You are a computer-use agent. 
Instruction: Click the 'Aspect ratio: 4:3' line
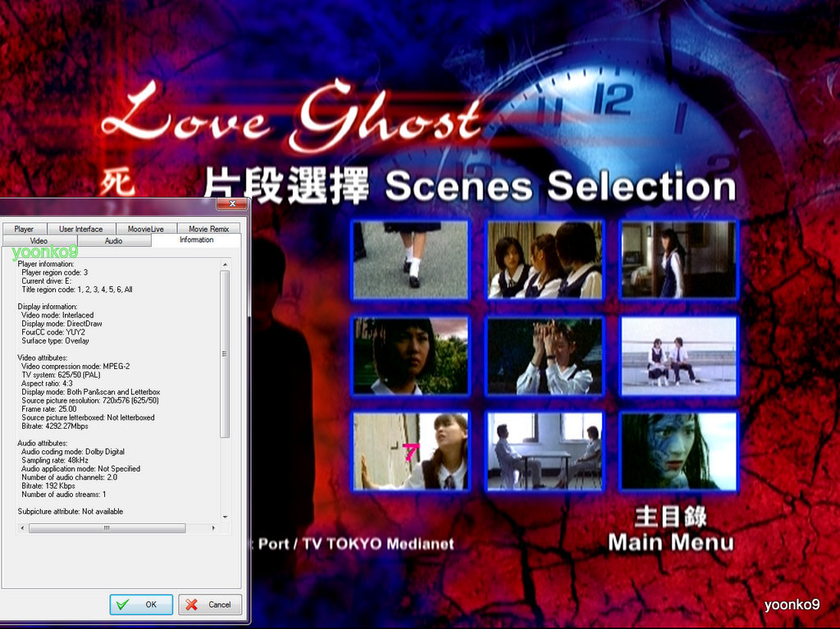tap(47, 384)
